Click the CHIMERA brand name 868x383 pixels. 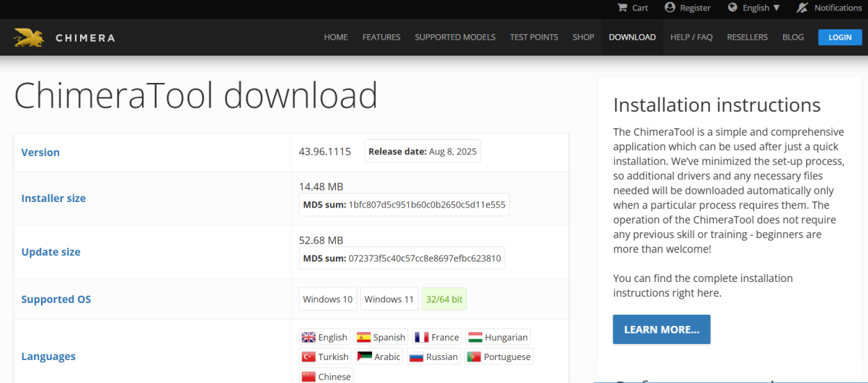coord(86,38)
